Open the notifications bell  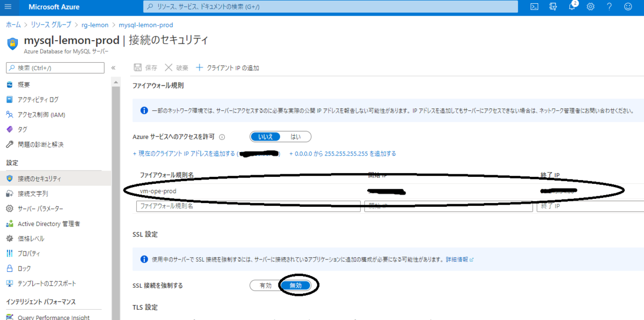click(572, 7)
